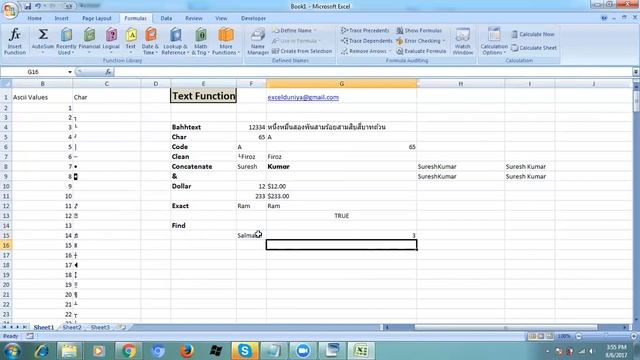Screen dimensions: 640x360
Task: Open Firefox from taskbar
Action: [x=187, y=351]
